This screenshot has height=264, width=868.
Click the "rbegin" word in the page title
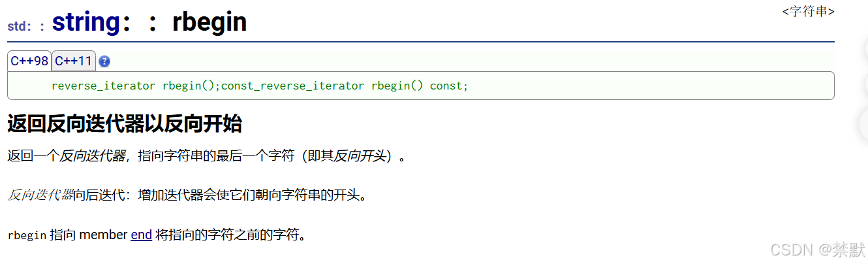tap(209, 22)
